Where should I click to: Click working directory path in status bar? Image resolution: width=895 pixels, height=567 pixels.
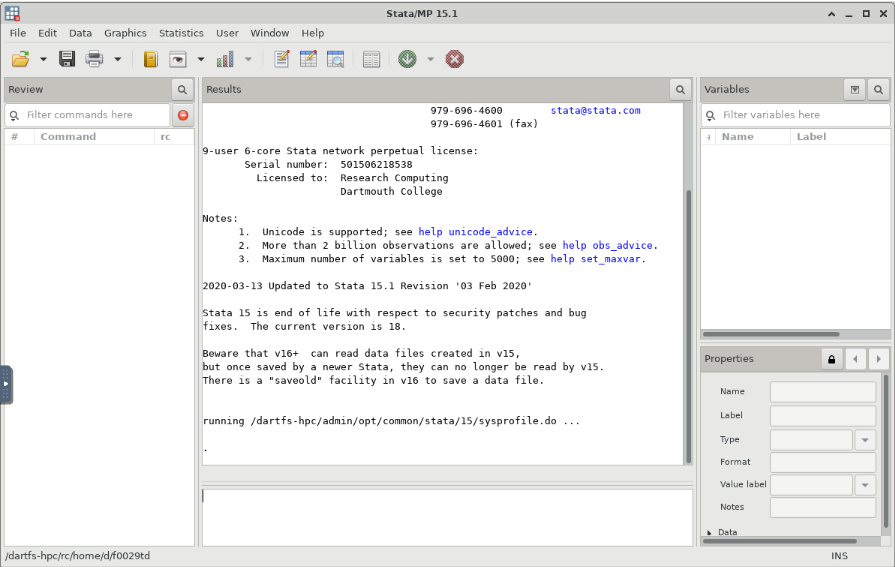coord(78,556)
